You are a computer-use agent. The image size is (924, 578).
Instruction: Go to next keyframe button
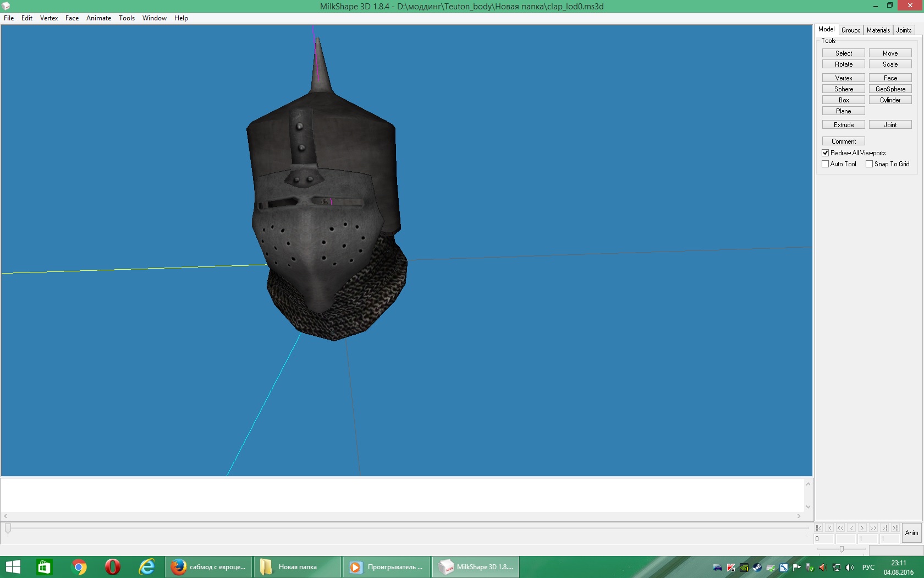click(884, 528)
